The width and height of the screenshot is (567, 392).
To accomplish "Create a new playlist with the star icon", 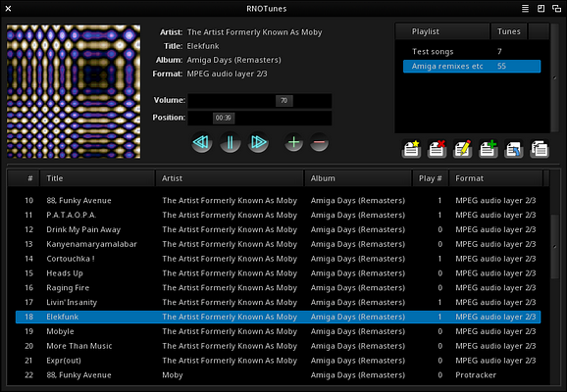I will click(411, 149).
